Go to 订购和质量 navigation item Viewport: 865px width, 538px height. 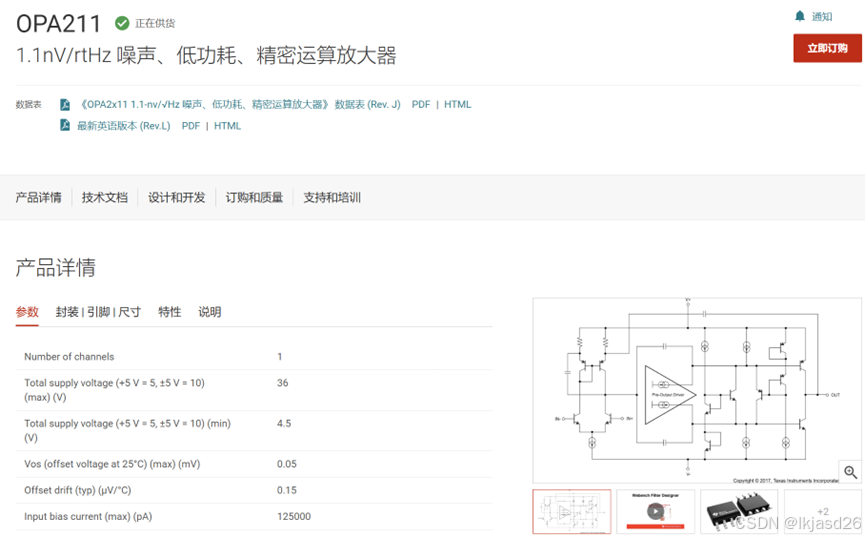(254, 198)
